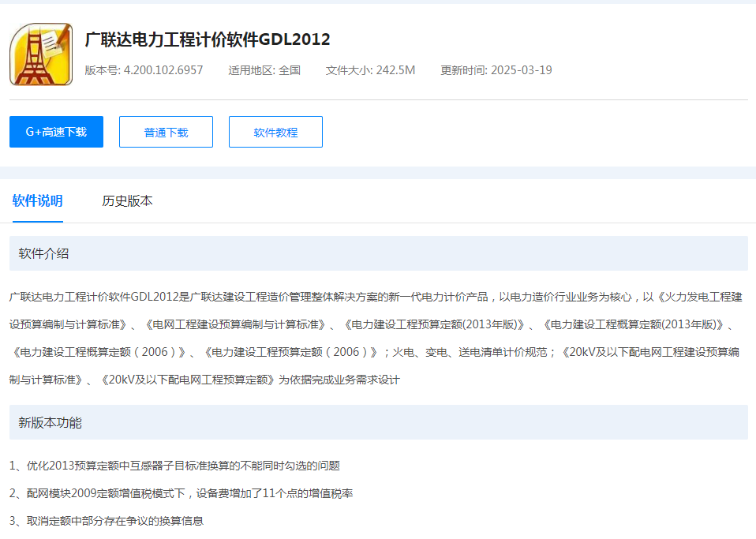Click the GDL2012 software tower icon

[x=41, y=54]
